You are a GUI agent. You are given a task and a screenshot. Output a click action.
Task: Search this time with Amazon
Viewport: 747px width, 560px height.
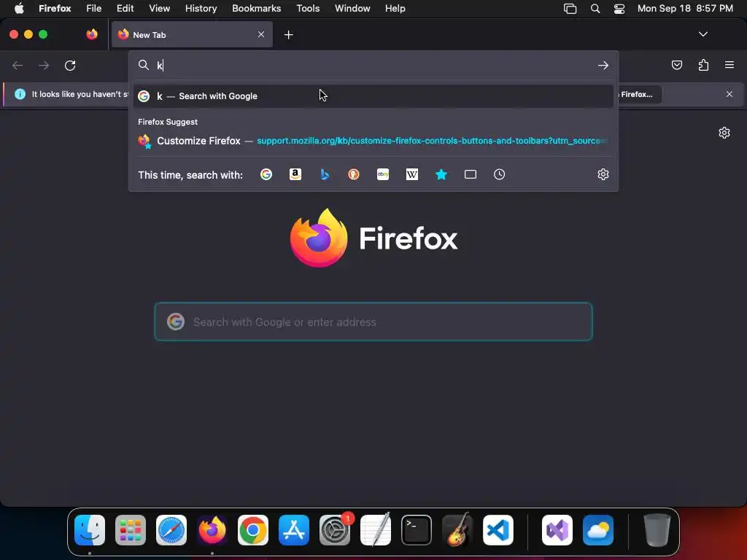[x=295, y=174]
